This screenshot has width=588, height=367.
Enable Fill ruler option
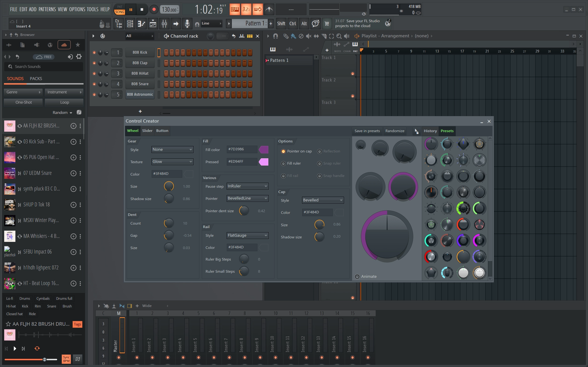(x=283, y=163)
